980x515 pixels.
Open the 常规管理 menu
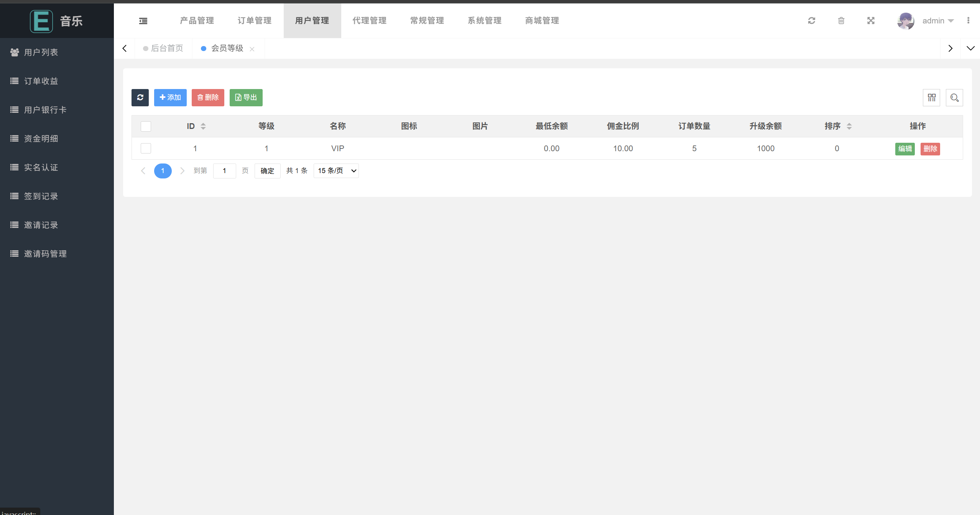(x=427, y=21)
